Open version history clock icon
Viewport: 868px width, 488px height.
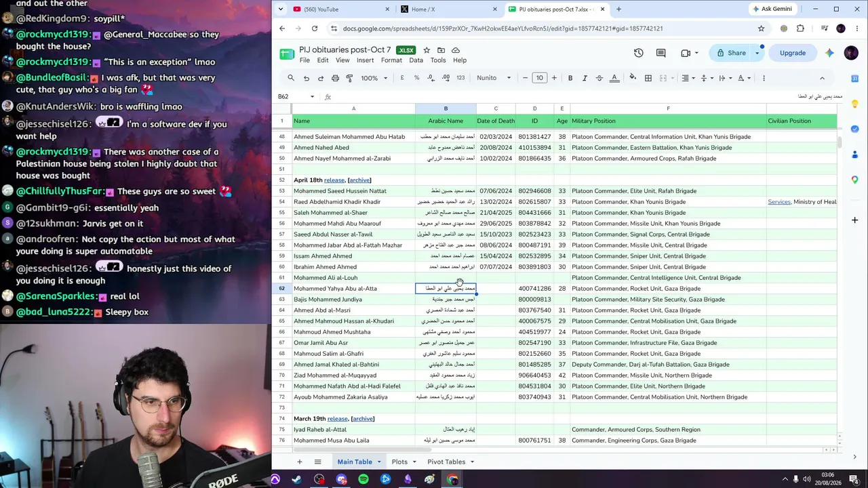(x=638, y=53)
